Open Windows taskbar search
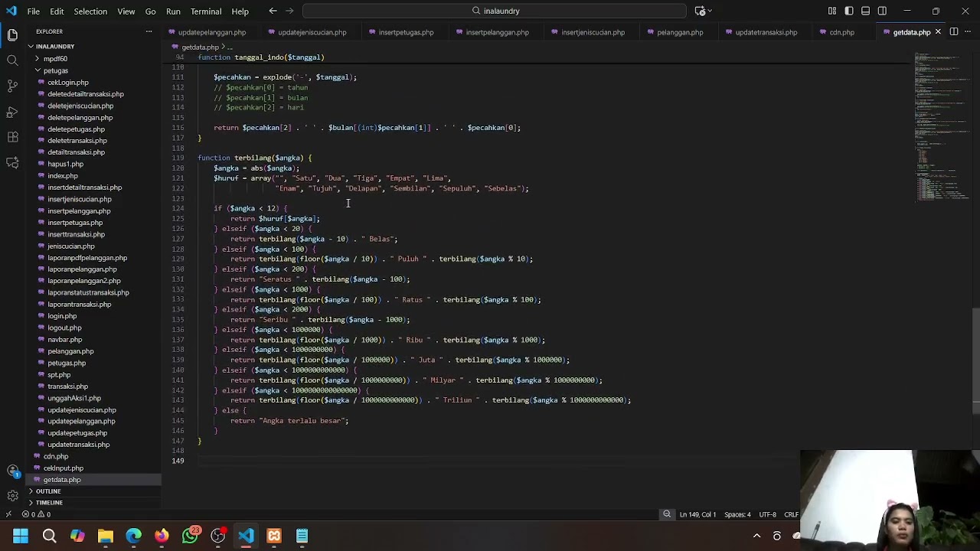The height and width of the screenshot is (551, 980). [x=49, y=536]
